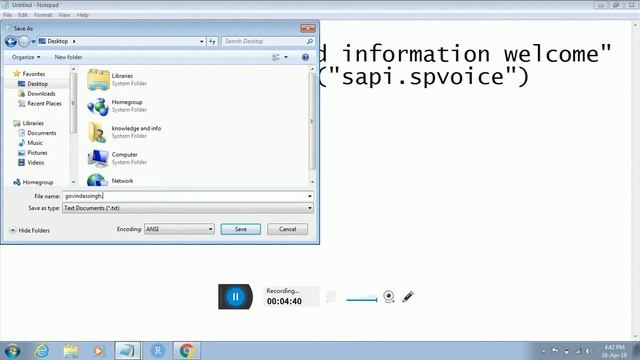
Task: Select the Network icon in file list
Action: coord(98,180)
